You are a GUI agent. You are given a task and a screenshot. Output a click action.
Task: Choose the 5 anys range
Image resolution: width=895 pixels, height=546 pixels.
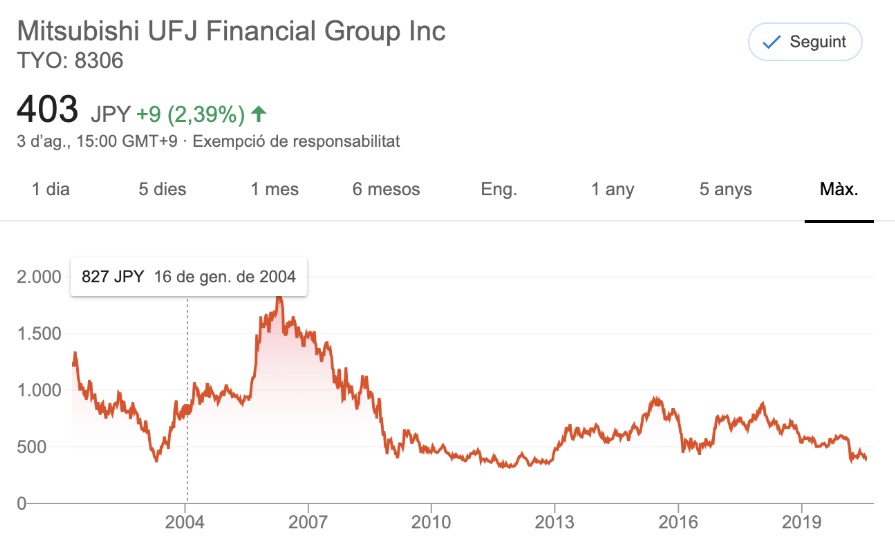(725, 189)
